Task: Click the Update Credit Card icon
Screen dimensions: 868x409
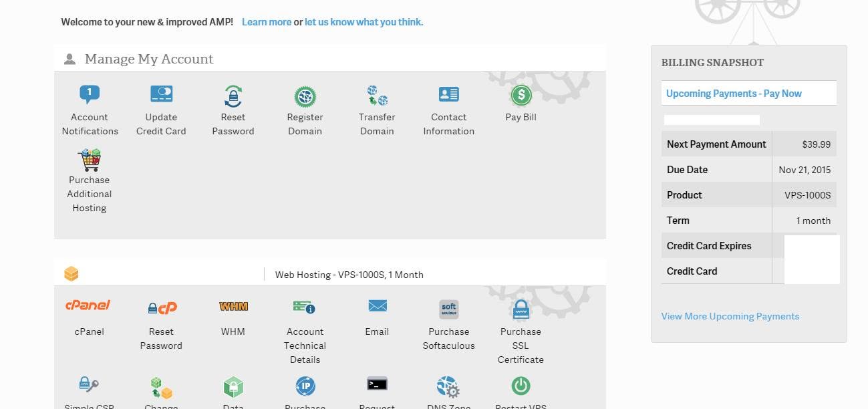Action: (161, 94)
